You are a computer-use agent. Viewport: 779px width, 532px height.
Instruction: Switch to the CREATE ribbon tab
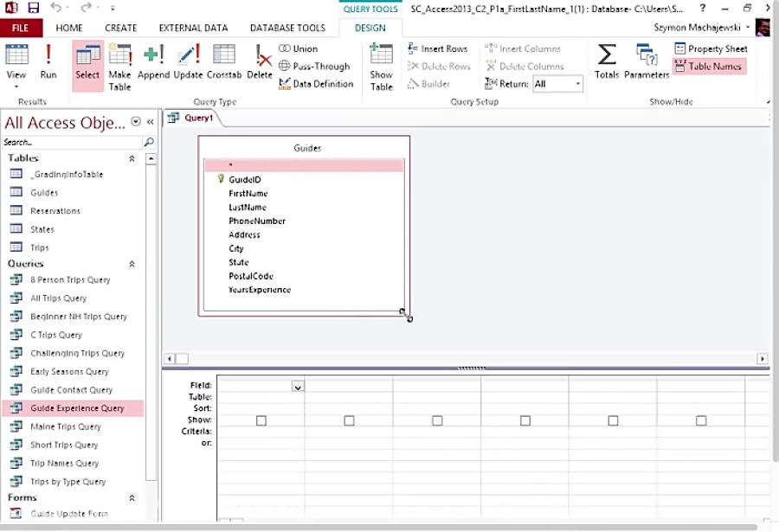[x=120, y=28]
